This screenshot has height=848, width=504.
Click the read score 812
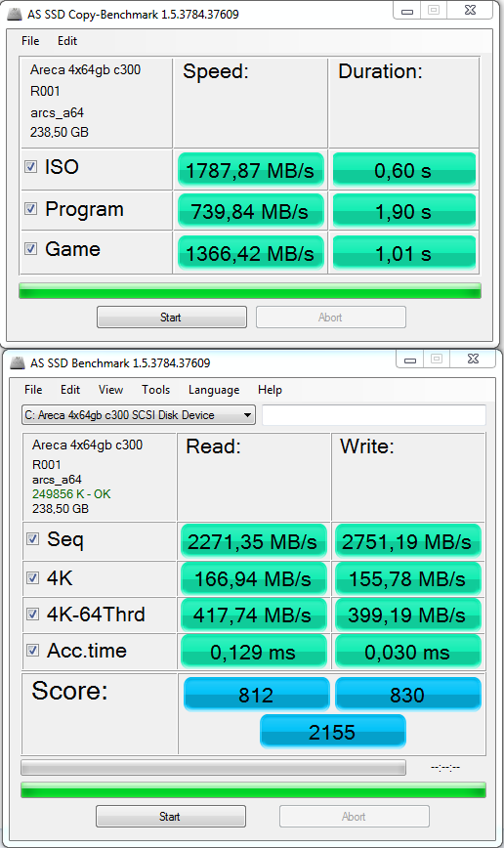click(256, 694)
